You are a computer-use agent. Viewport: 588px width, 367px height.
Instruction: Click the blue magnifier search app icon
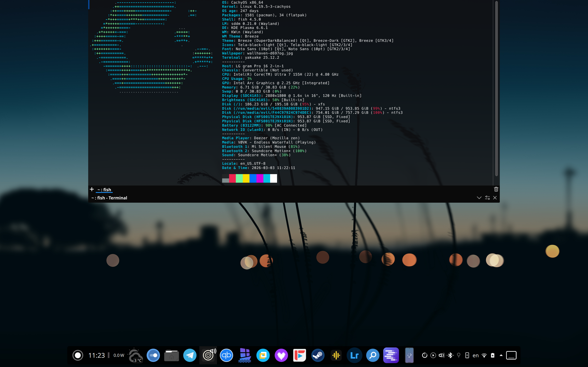pyautogui.click(x=373, y=355)
